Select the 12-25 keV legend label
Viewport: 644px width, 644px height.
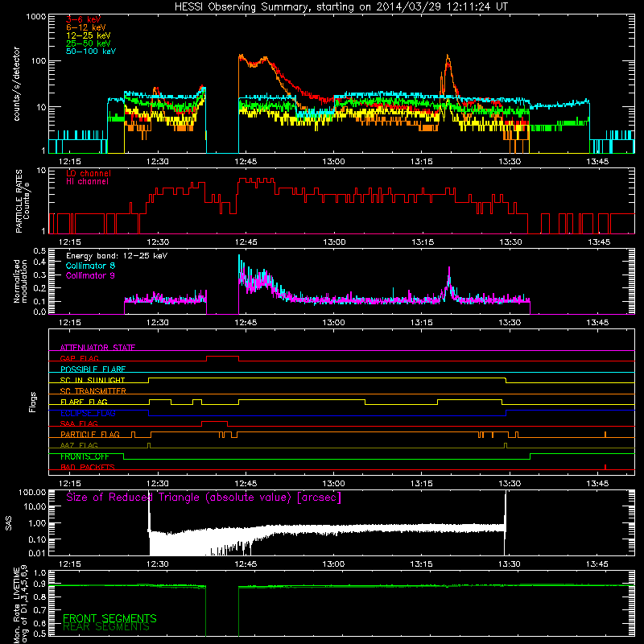pyautogui.click(x=89, y=35)
